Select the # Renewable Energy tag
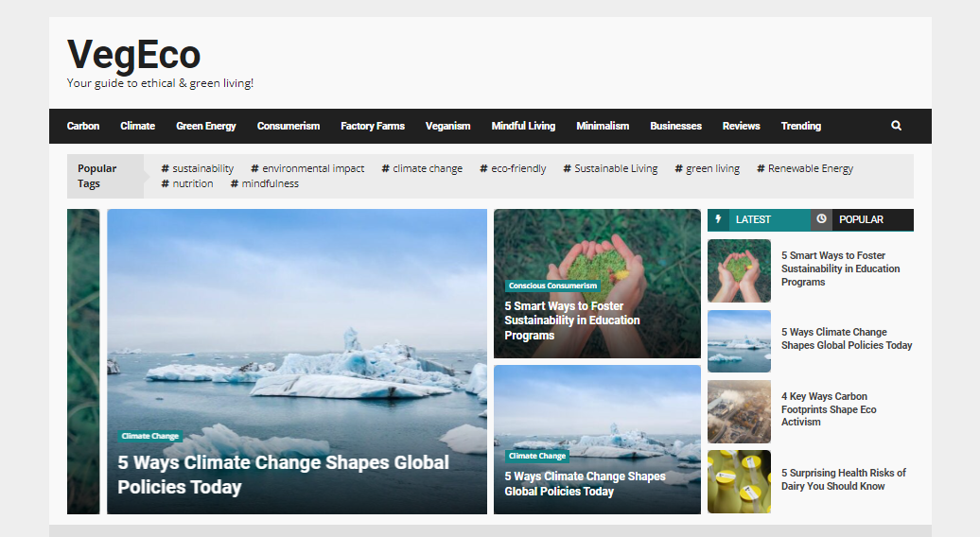 (x=804, y=168)
